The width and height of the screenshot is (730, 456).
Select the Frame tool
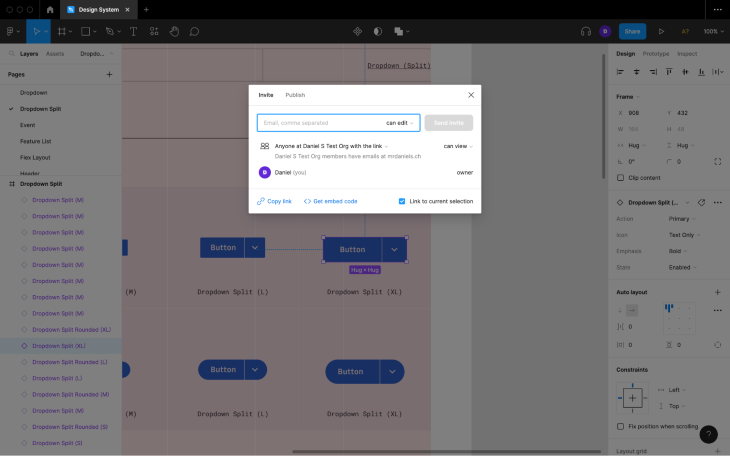[x=61, y=31]
